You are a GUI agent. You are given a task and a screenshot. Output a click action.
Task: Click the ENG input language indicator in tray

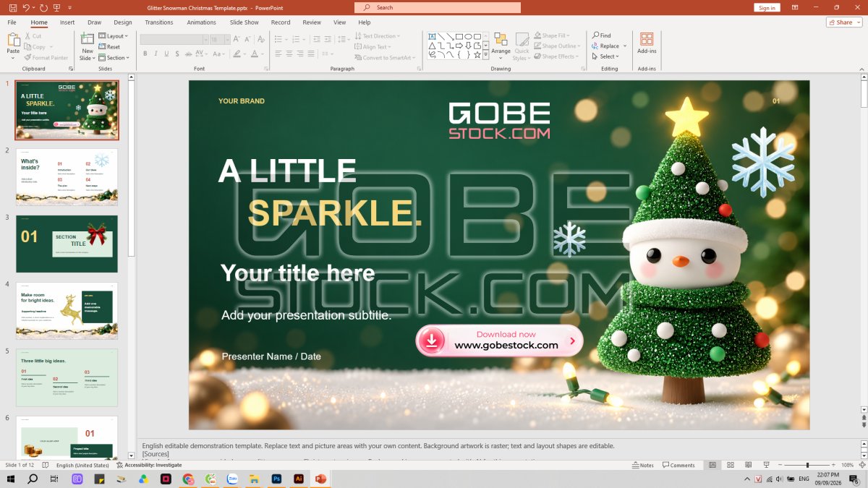click(x=804, y=479)
